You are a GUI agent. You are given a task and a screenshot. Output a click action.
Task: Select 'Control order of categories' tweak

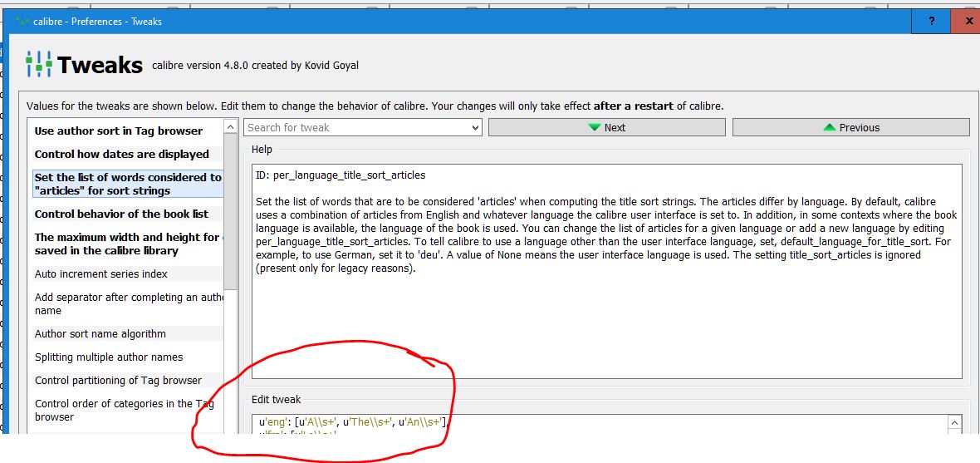click(128, 411)
